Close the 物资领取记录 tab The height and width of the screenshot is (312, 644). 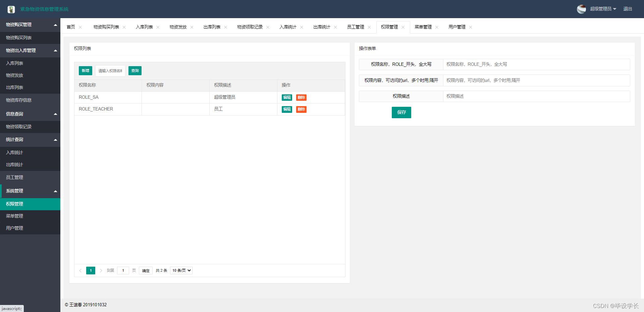pyautogui.click(x=268, y=27)
